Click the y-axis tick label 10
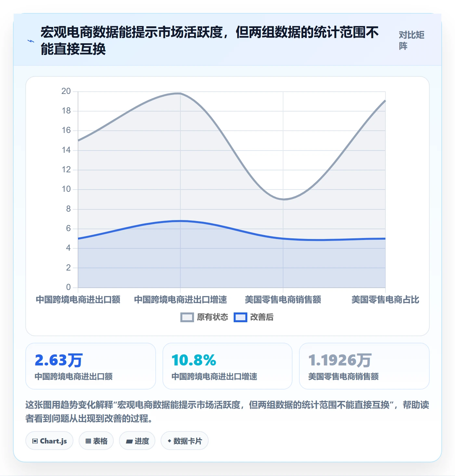The width and height of the screenshot is (455, 476). click(66, 189)
